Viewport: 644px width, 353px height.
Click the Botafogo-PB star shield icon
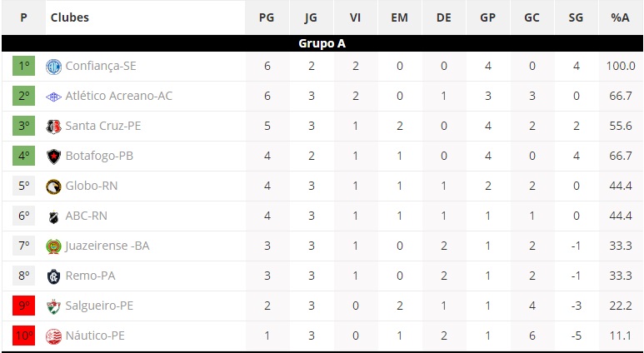53,157
